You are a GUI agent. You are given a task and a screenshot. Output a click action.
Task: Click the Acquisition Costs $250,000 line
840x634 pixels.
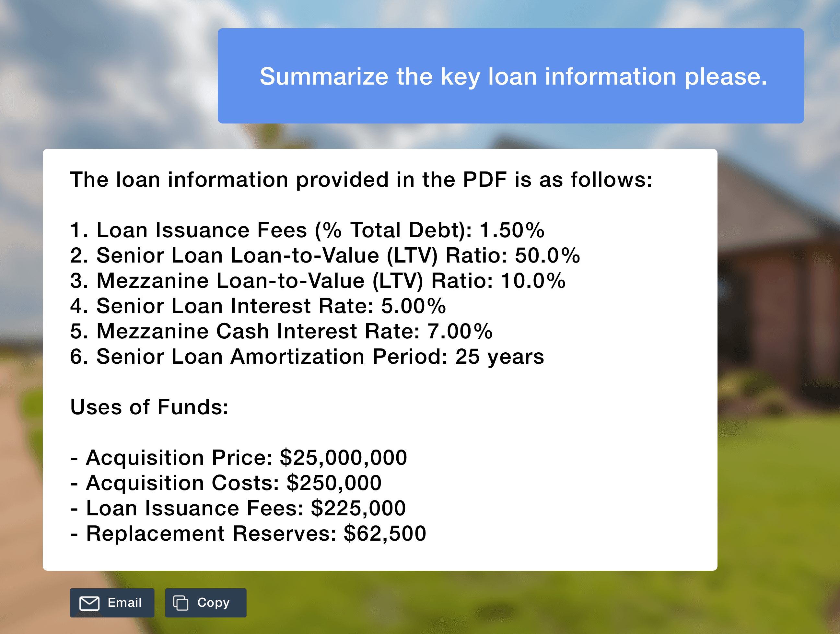226,483
